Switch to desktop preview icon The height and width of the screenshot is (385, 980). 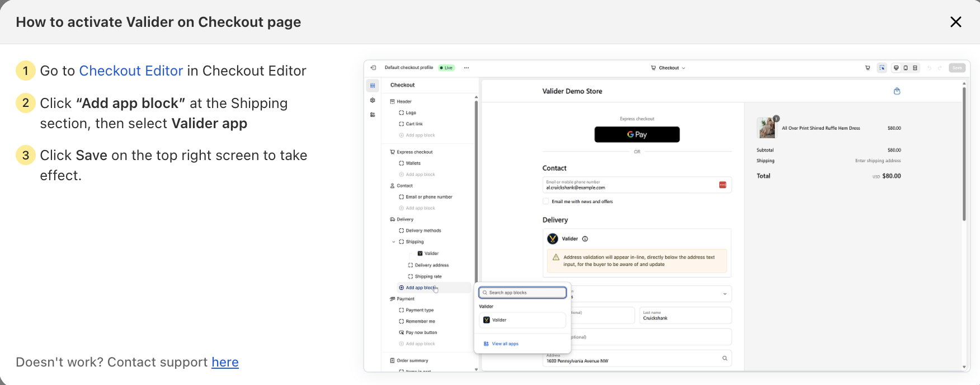[896, 68]
